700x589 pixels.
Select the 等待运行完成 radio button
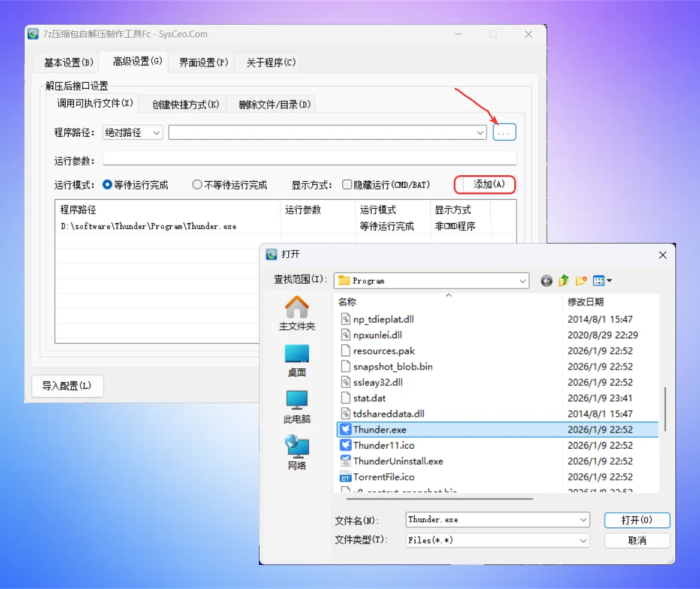tap(108, 185)
